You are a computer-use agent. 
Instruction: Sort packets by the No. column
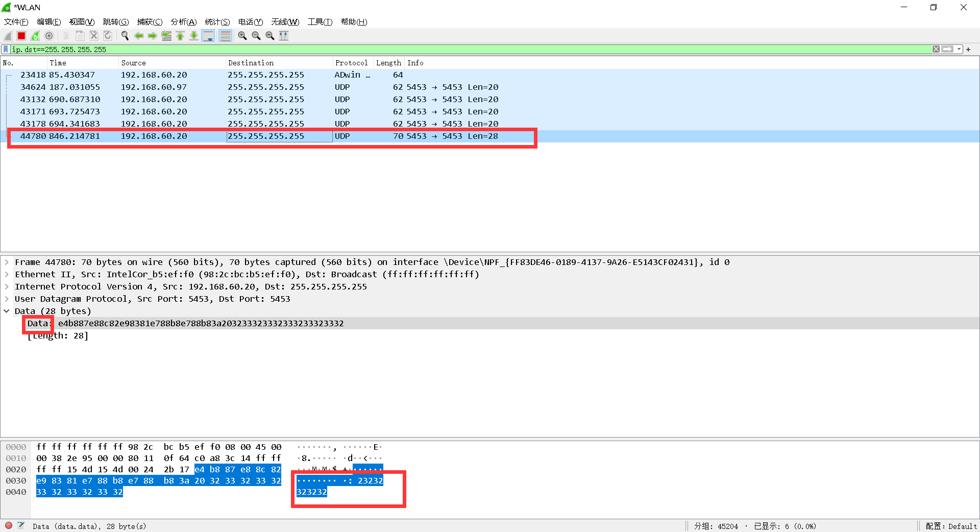click(x=23, y=63)
